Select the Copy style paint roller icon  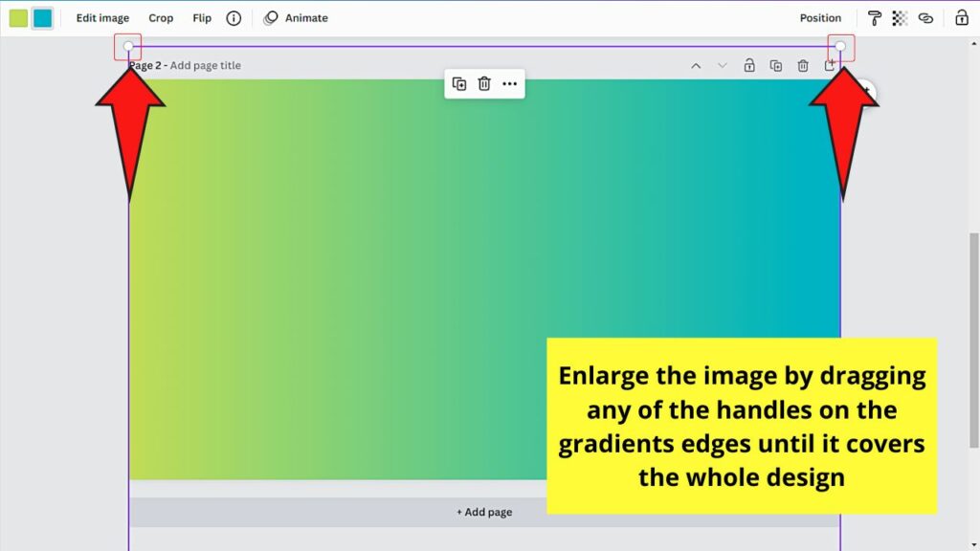873,17
